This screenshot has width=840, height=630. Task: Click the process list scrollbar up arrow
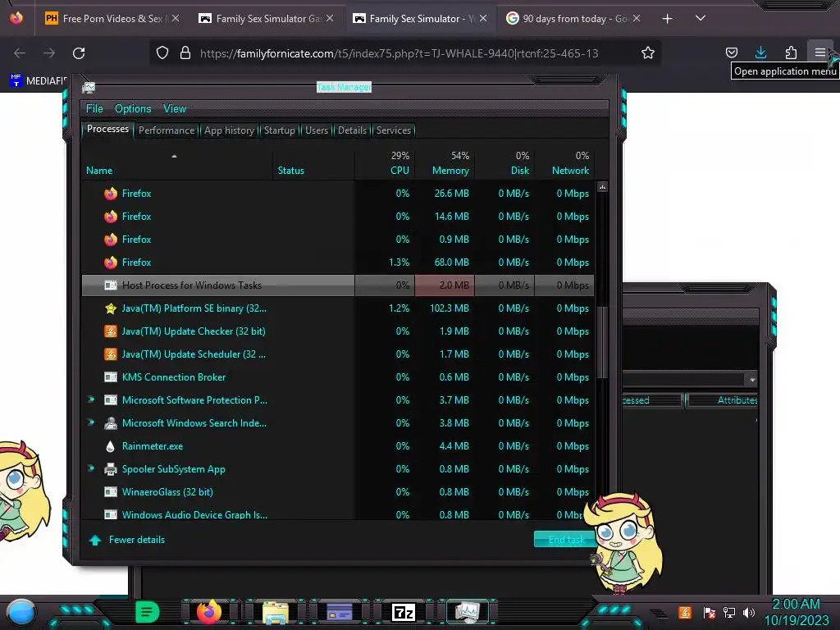pyautogui.click(x=602, y=187)
